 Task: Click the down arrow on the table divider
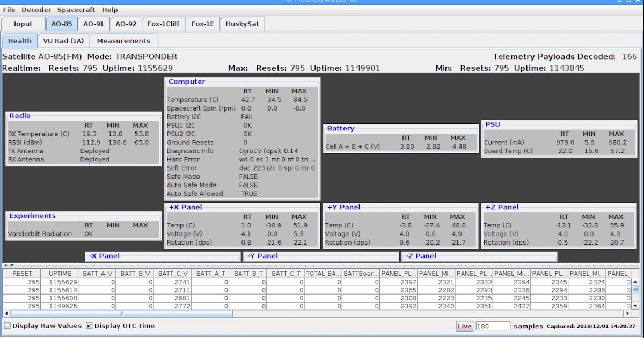point(12,265)
